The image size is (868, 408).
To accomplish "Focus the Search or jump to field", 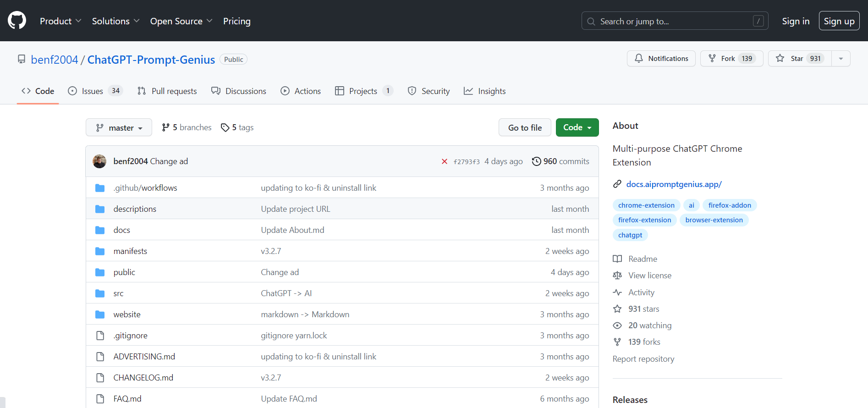I will pyautogui.click(x=675, y=21).
